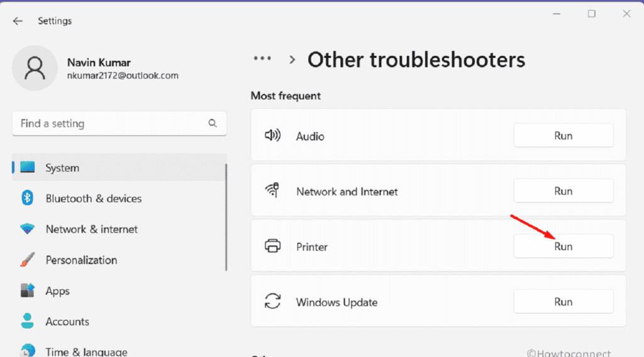Run the Windows Update troubleshooter
Screen dimensions: 644x357
coord(563,302)
